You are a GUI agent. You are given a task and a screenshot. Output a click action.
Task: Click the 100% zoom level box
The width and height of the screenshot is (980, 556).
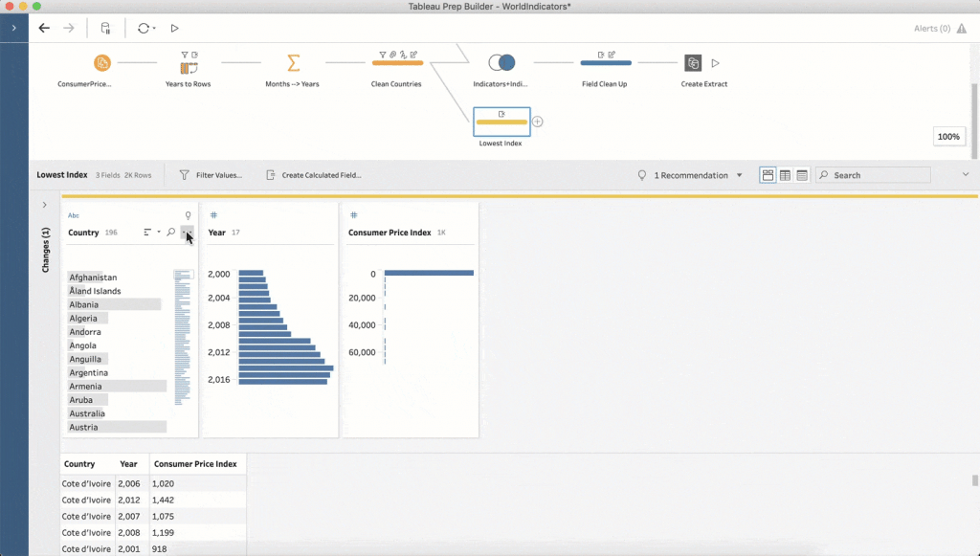click(x=948, y=136)
